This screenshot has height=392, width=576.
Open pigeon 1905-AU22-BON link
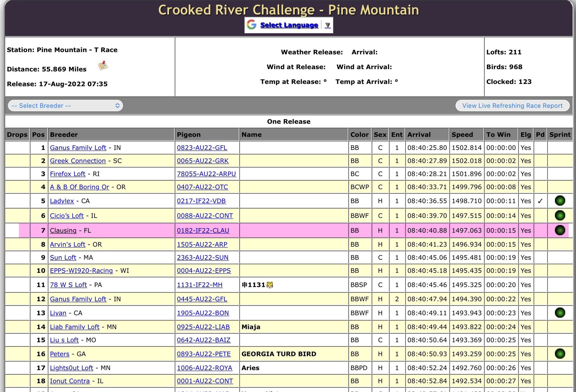[203, 313]
